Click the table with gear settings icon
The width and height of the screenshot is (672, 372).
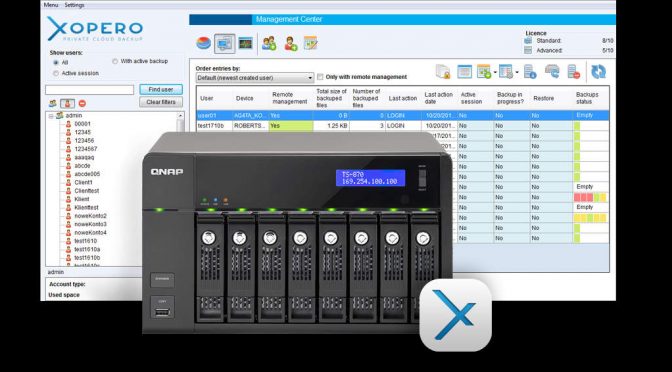point(506,71)
